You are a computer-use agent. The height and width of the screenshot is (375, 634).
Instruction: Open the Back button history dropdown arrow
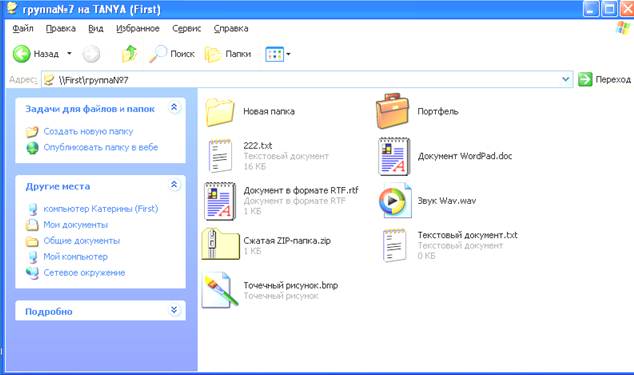(69, 53)
